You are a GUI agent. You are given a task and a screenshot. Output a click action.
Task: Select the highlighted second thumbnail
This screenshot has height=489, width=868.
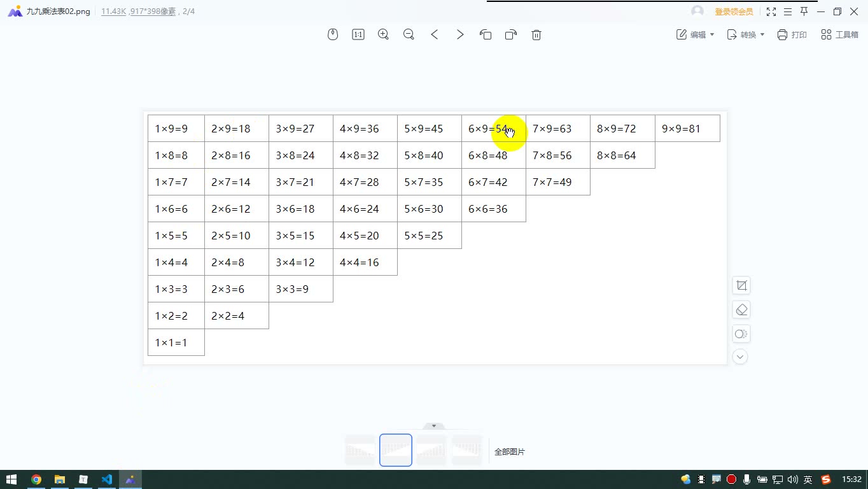pos(396,450)
